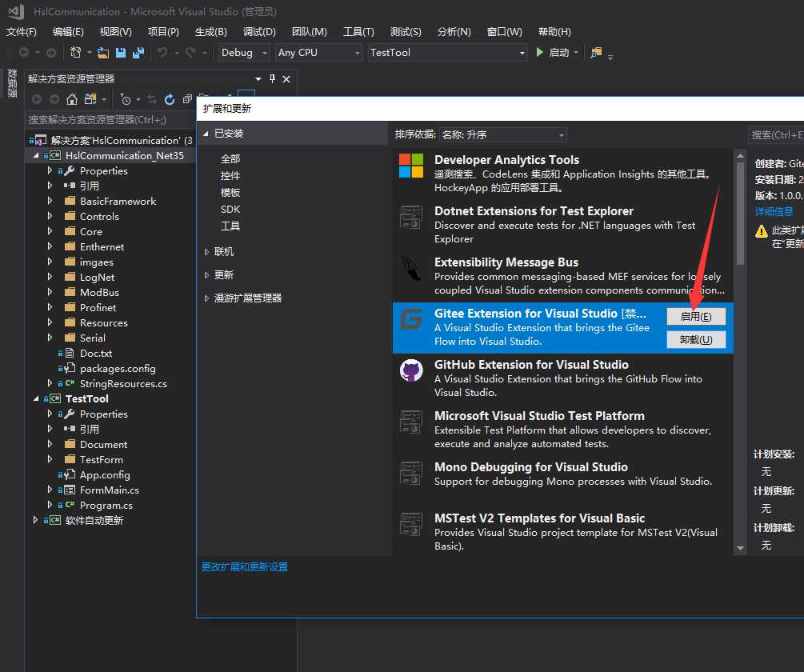Viewport: 804px width, 672px height.
Task: Click the 卸载(U) button for Gitee Extension
Action: pyautogui.click(x=695, y=340)
